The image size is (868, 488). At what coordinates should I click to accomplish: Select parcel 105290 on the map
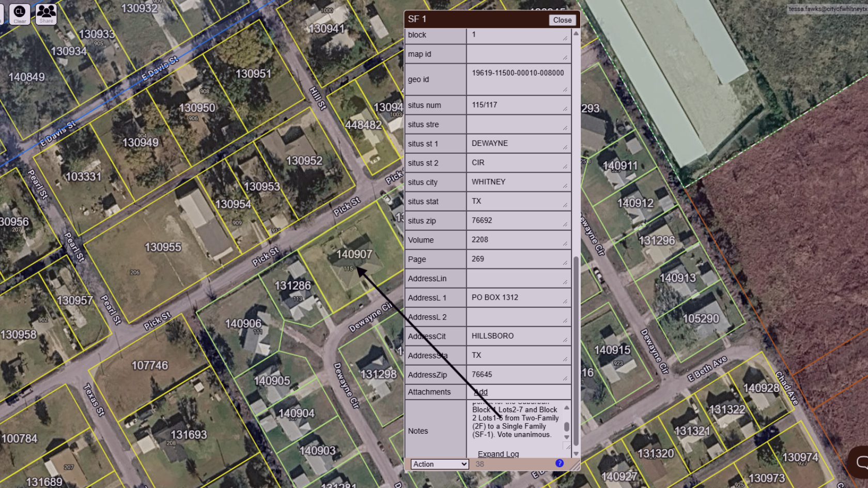[701, 318]
